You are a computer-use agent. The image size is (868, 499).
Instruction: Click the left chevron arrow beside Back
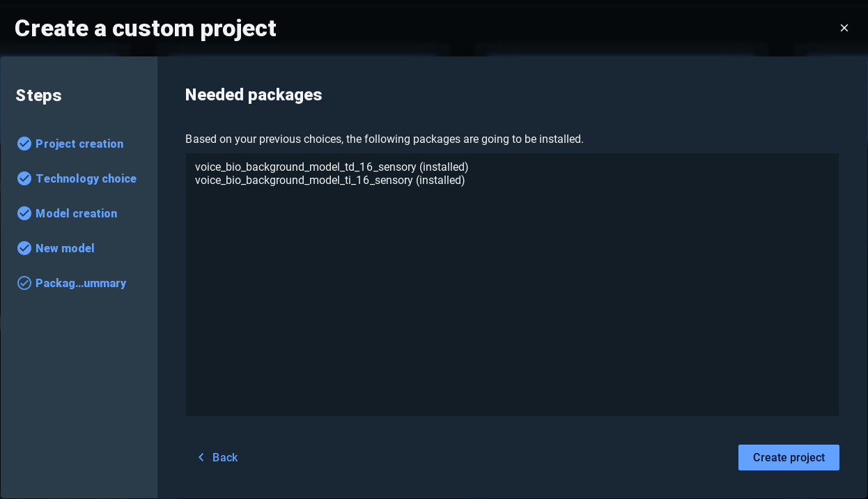[201, 457]
